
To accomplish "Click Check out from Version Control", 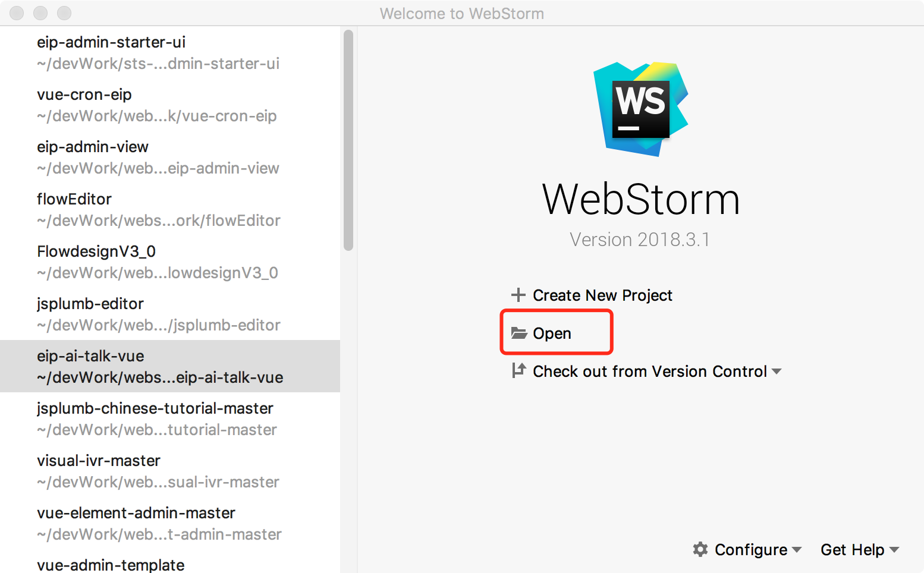I will tap(650, 371).
